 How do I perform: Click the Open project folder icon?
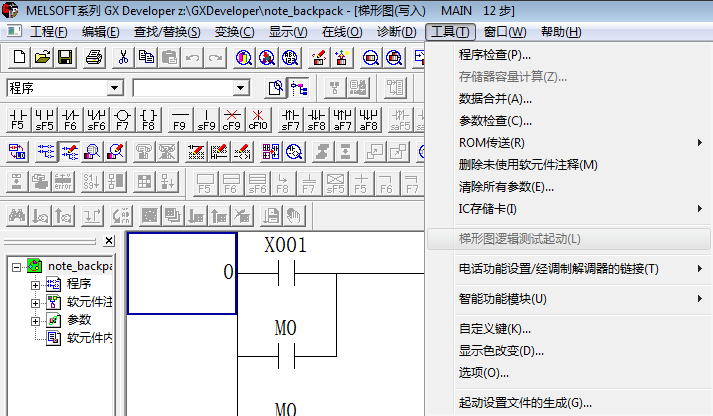point(42,58)
